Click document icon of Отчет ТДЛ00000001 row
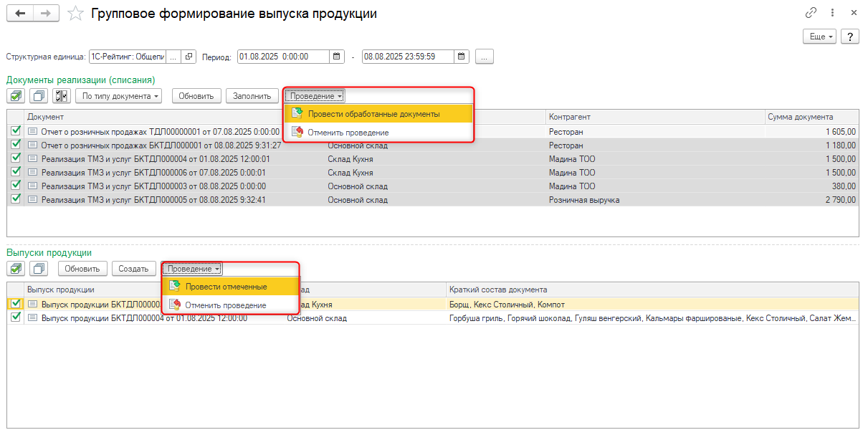 32,132
